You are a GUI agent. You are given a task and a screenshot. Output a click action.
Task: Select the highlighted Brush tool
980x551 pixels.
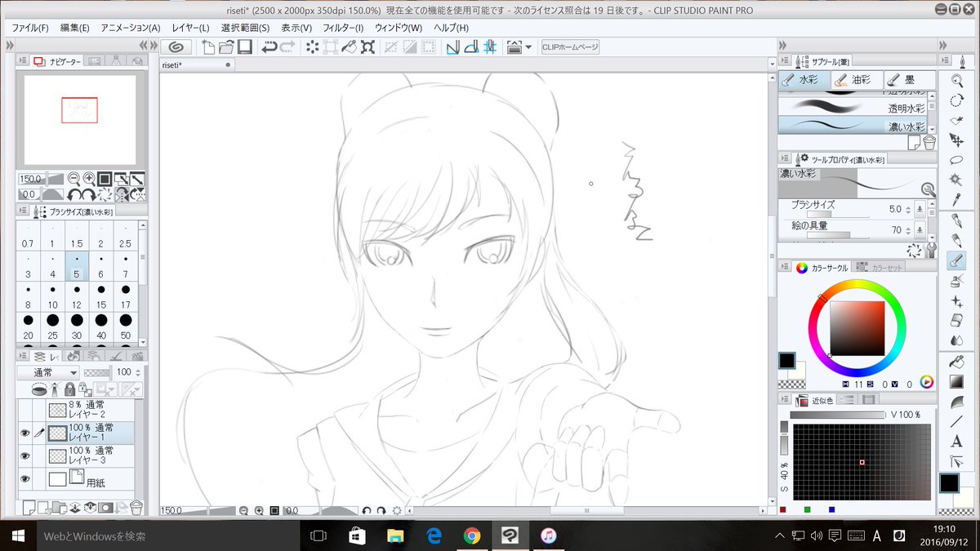click(x=956, y=261)
